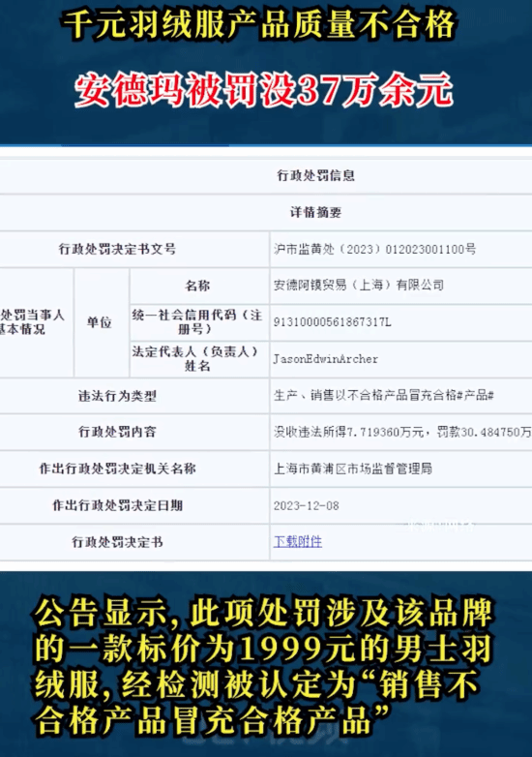The height and width of the screenshot is (757, 532).
Task: Select credit code 91310000561867317L
Action: (x=333, y=322)
